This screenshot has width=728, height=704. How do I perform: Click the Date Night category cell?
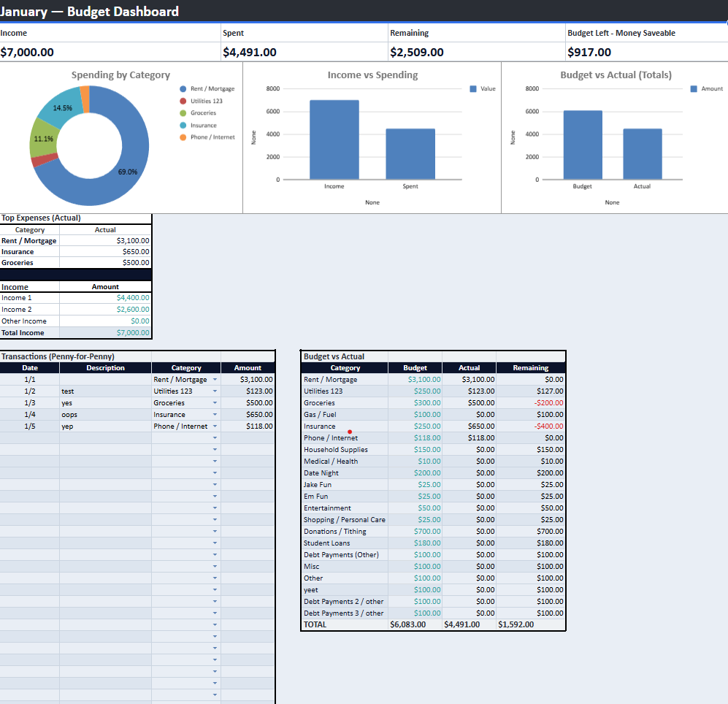point(345,472)
